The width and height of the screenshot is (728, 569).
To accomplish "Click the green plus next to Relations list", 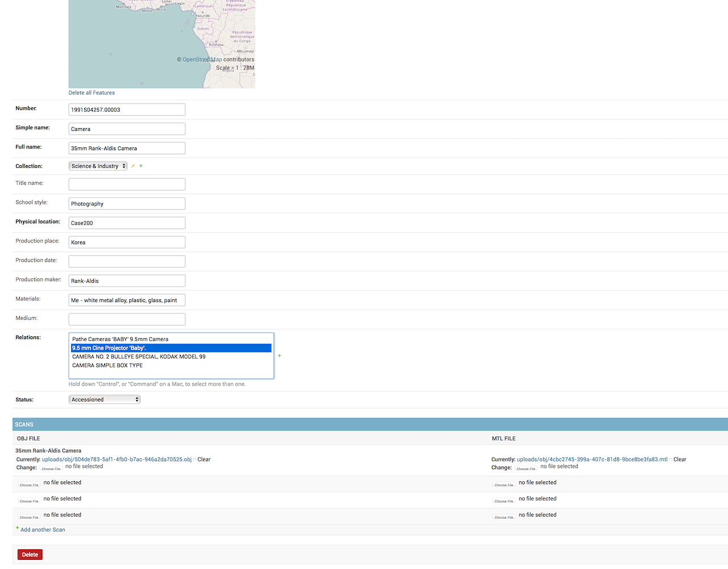I will coord(279,356).
